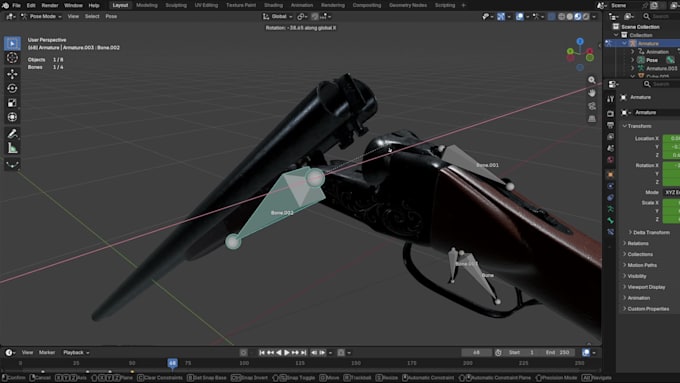Click the play animation button
The height and width of the screenshot is (383, 680).
tap(287, 353)
